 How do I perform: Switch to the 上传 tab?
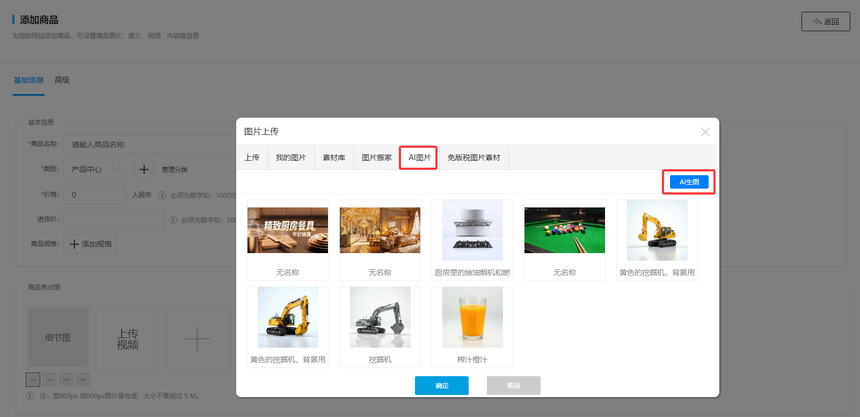(252, 157)
